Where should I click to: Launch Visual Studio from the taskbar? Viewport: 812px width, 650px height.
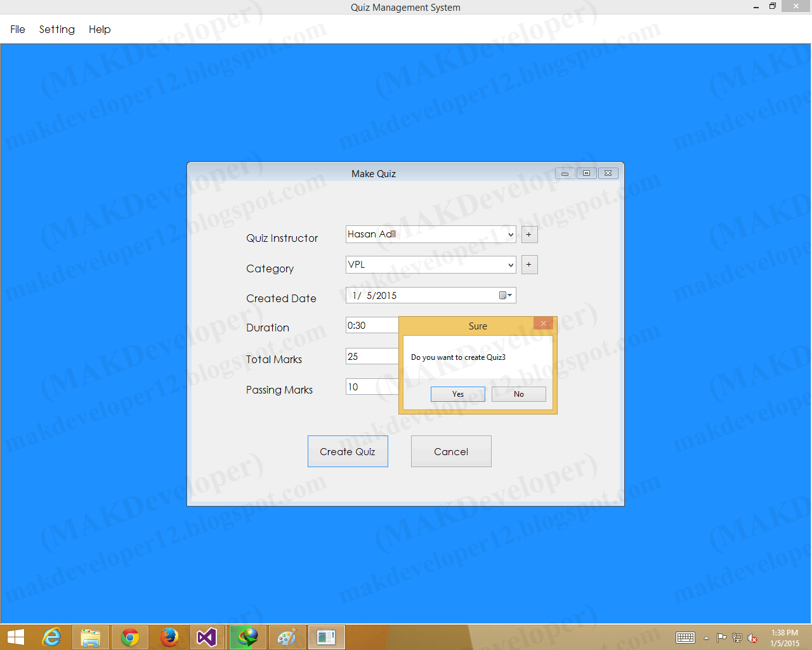207,637
